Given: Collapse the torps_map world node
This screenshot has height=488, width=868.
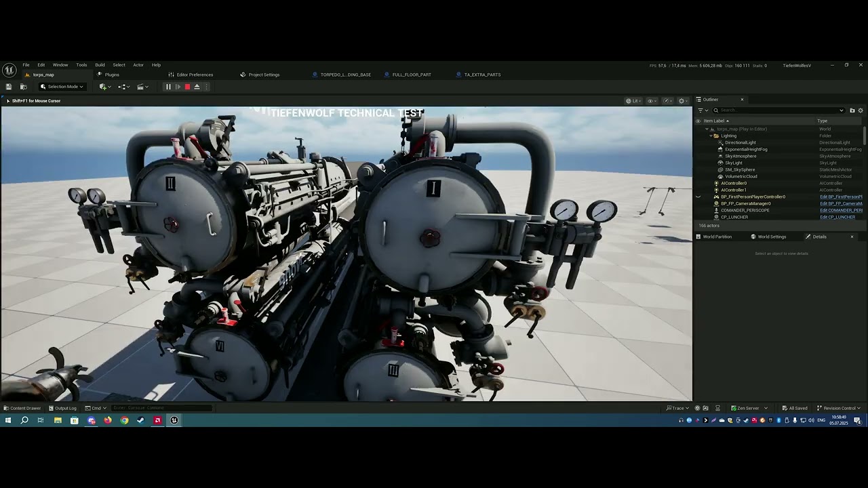Looking at the screenshot, I should pyautogui.click(x=707, y=129).
